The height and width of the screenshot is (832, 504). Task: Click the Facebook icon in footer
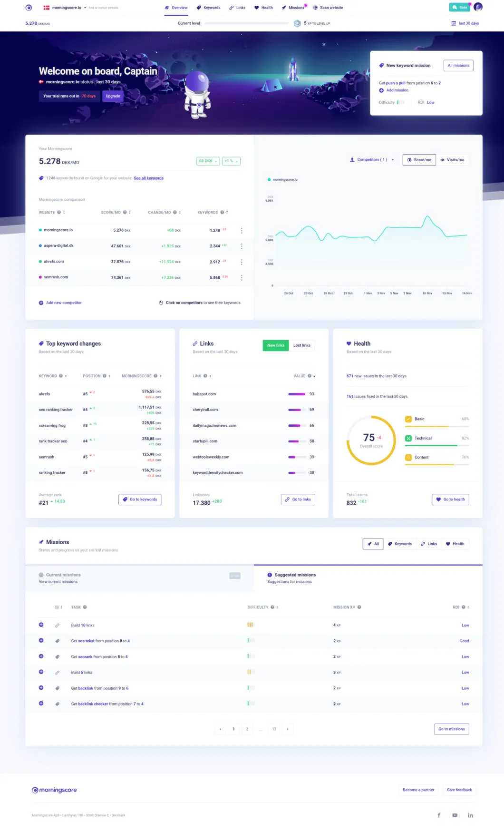(439, 815)
